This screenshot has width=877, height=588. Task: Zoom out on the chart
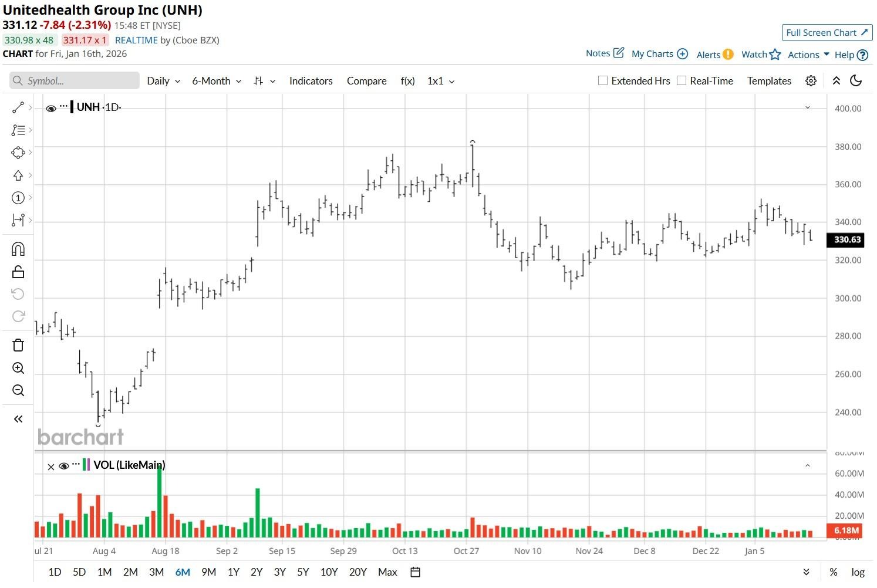(18, 390)
